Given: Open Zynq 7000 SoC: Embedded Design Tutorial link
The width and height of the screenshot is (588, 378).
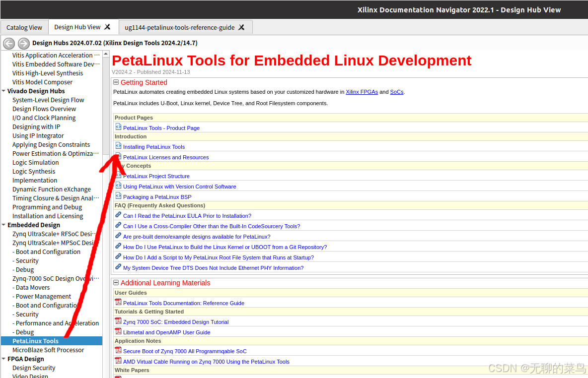Looking at the screenshot, I should tap(176, 322).
